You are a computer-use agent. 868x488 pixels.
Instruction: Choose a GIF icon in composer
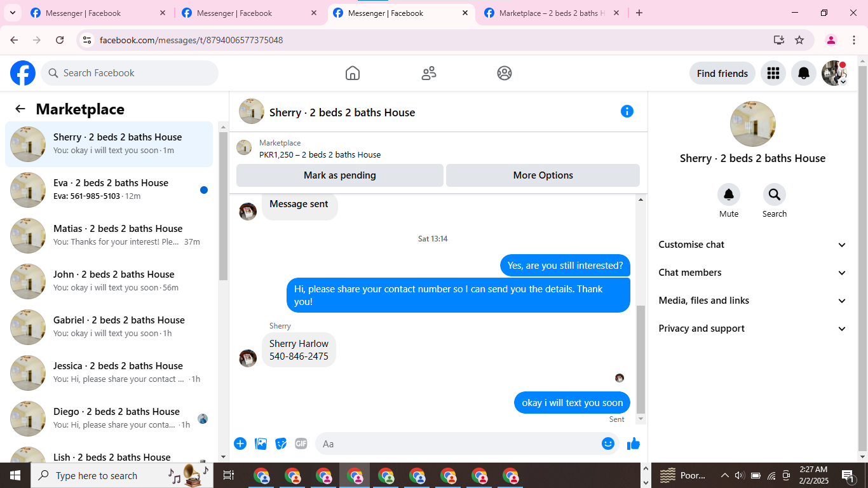point(301,444)
